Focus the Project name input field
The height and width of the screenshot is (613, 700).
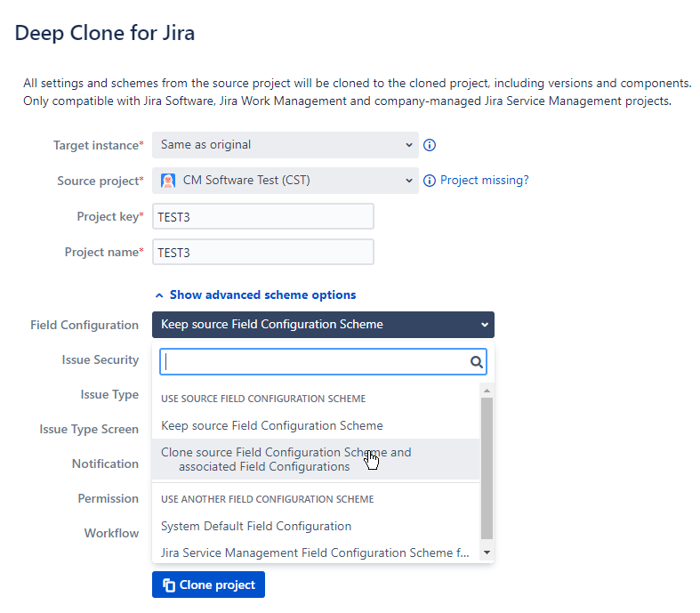263,253
